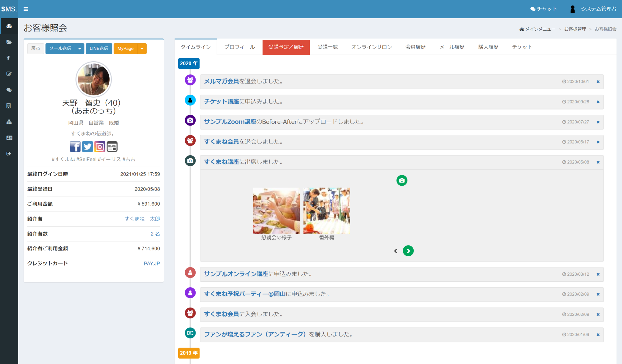Expand the MyPage dropdown arrow
The height and width of the screenshot is (364, 622).
142,49
